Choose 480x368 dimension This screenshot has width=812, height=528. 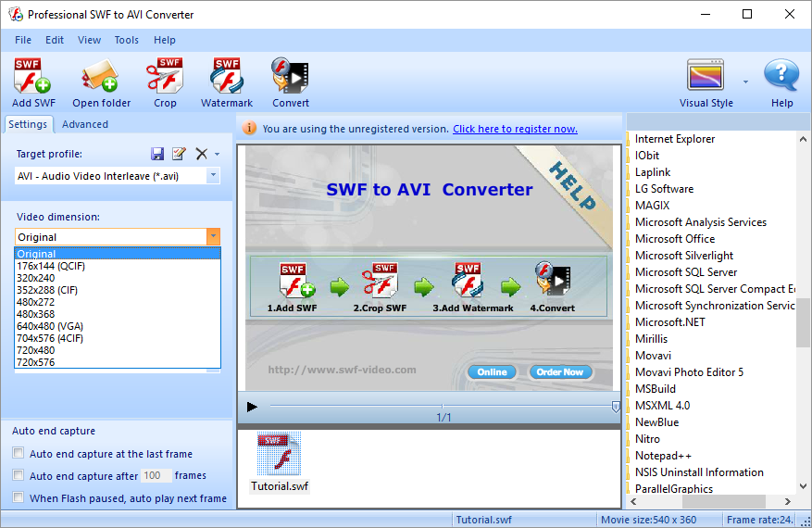pos(118,313)
